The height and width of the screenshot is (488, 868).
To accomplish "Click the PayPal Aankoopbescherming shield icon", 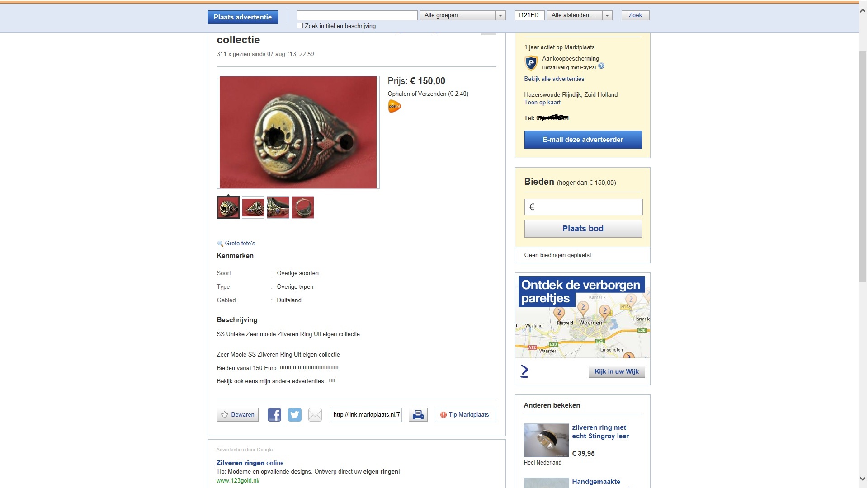I will point(531,63).
